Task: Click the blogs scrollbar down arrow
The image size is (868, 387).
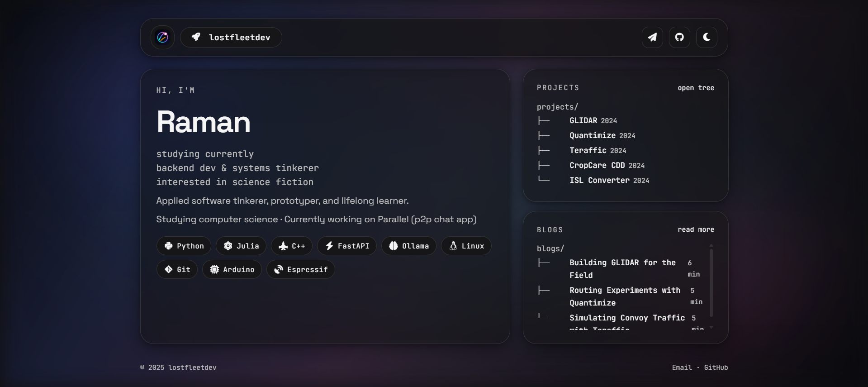Action: click(711, 327)
